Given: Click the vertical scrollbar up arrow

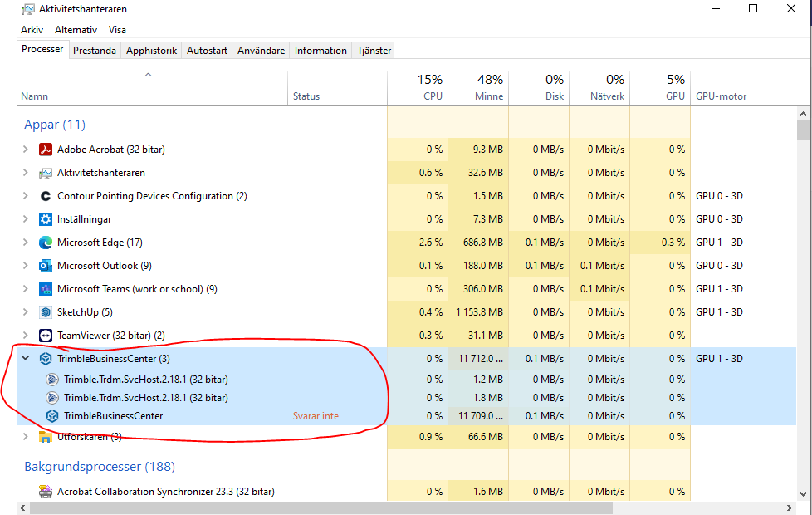Looking at the screenshot, I should (803, 114).
